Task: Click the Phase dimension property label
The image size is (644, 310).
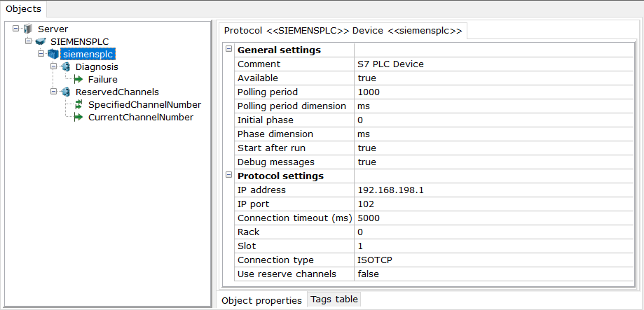Action: point(275,134)
